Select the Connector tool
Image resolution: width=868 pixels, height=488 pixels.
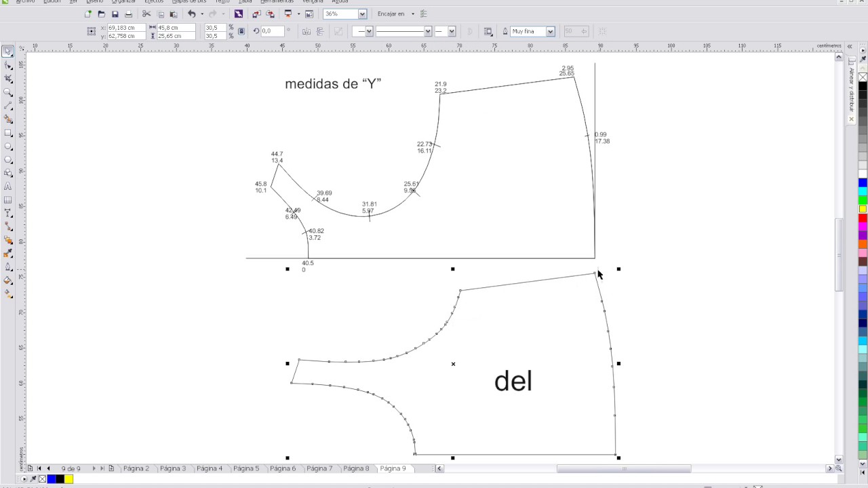pos(8,227)
